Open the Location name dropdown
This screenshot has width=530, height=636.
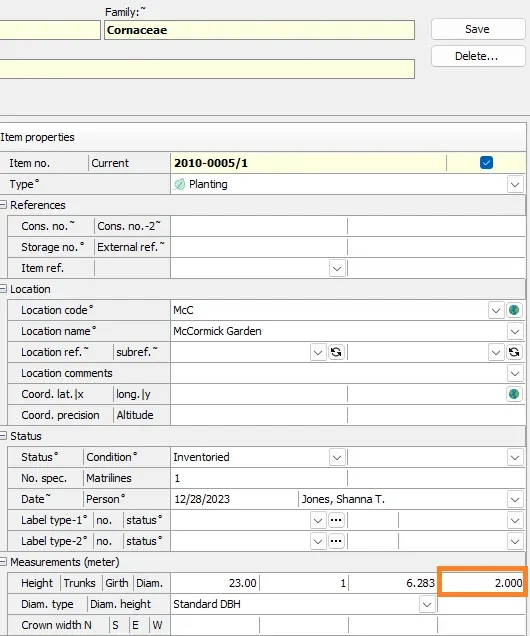pyautogui.click(x=515, y=331)
